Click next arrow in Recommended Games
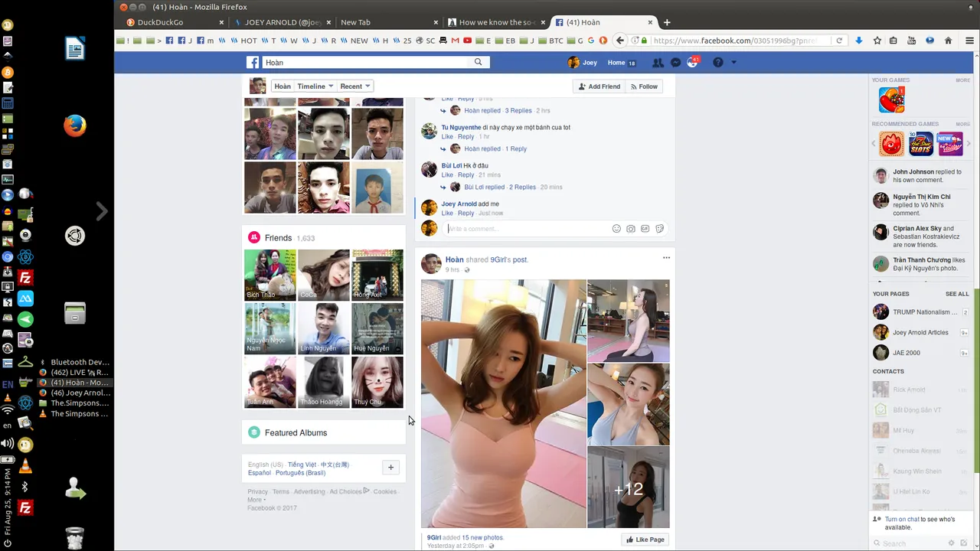The width and height of the screenshot is (980, 551). point(969,143)
